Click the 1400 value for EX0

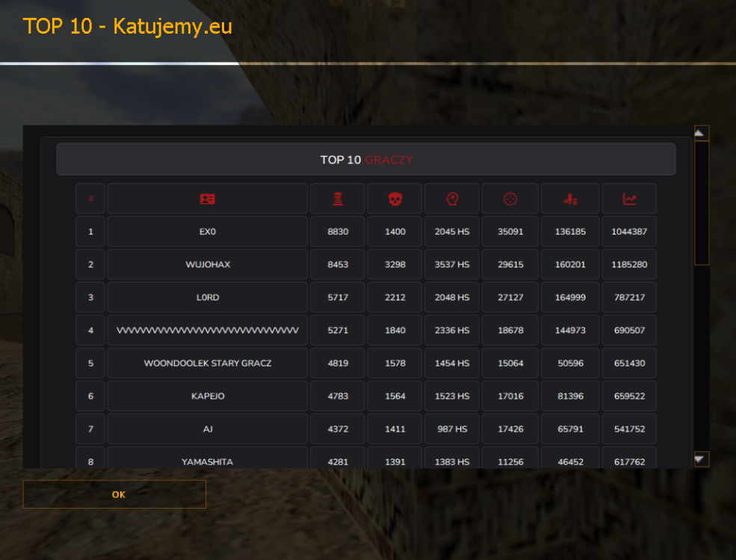click(395, 231)
